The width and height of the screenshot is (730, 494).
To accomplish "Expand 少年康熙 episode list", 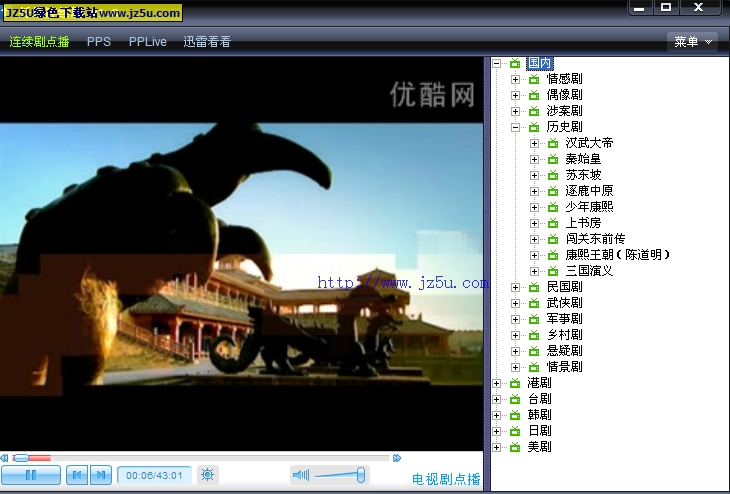I will [534, 207].
